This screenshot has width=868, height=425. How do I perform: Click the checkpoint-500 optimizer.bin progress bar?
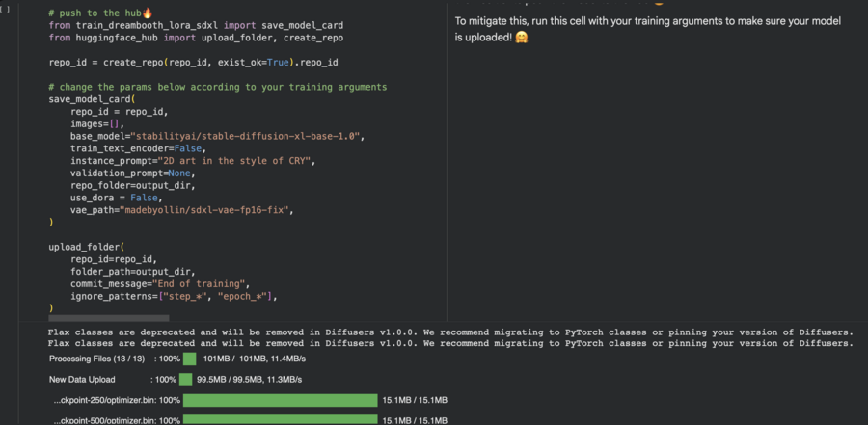280,420
